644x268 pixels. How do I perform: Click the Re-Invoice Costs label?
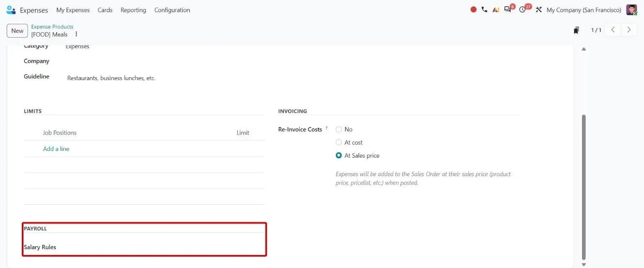pos(300,130)
